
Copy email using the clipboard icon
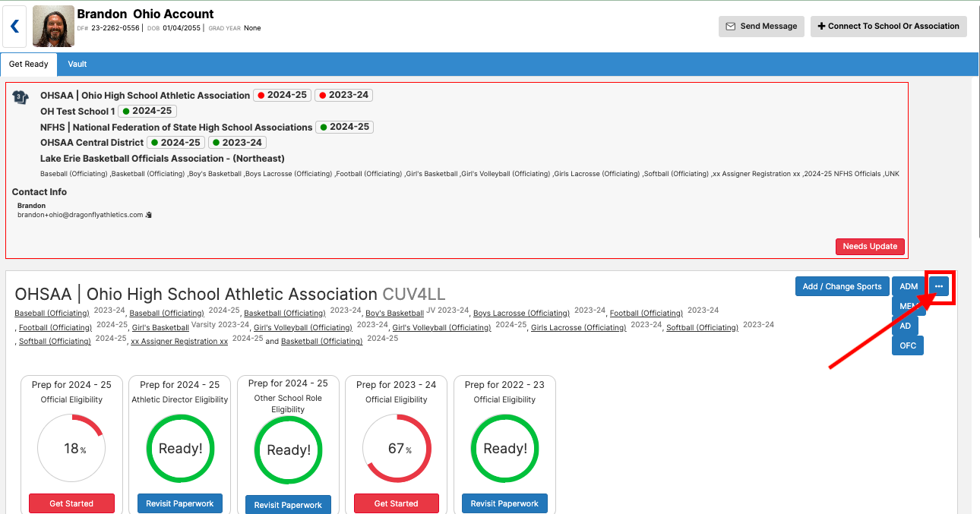pos(149,215)
